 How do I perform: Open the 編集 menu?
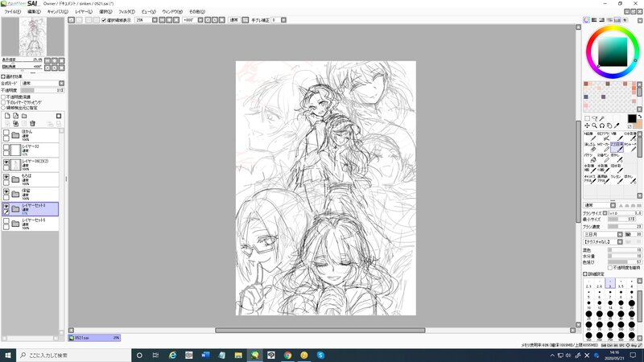(34, 11)
